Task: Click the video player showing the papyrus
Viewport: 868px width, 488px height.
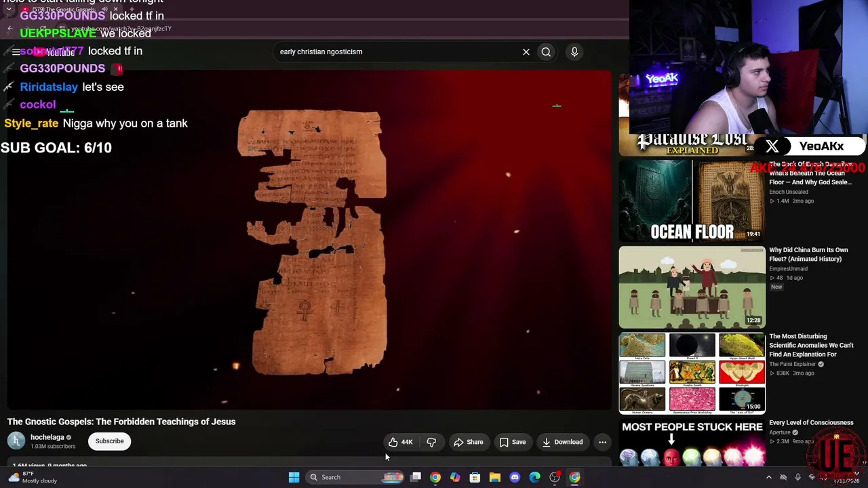Action: pyautogui.click(x=309, y=241)
